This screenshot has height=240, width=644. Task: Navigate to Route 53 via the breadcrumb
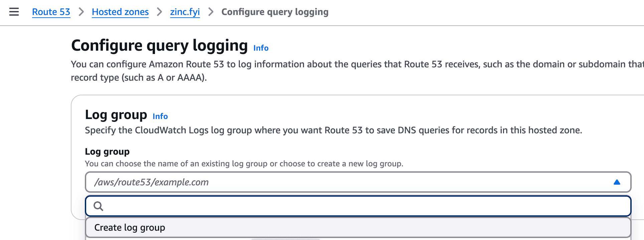point(51,12)
